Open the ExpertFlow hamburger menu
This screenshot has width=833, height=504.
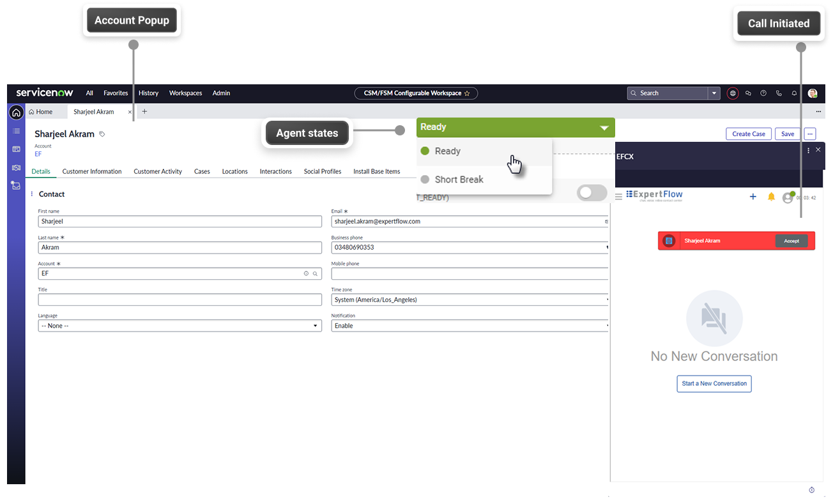(x=618, y=197)
